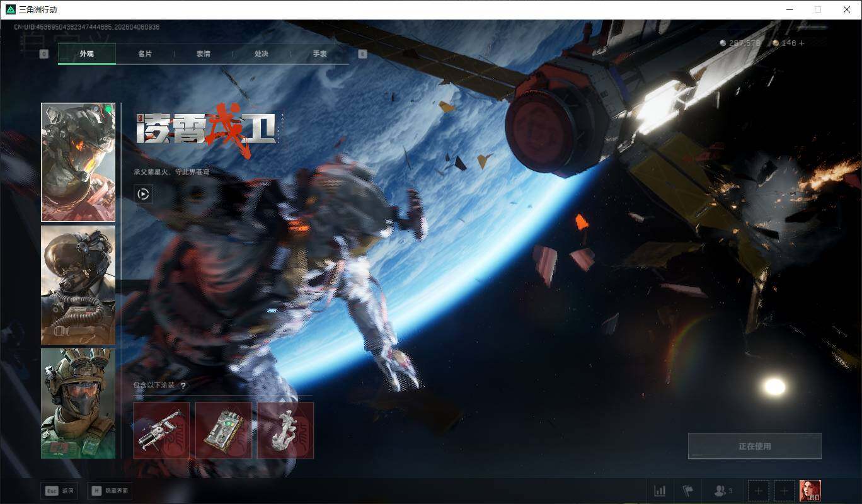Open the 手表 tab
Viewport: 862px width, 504px height.
[x=319, y=54]
